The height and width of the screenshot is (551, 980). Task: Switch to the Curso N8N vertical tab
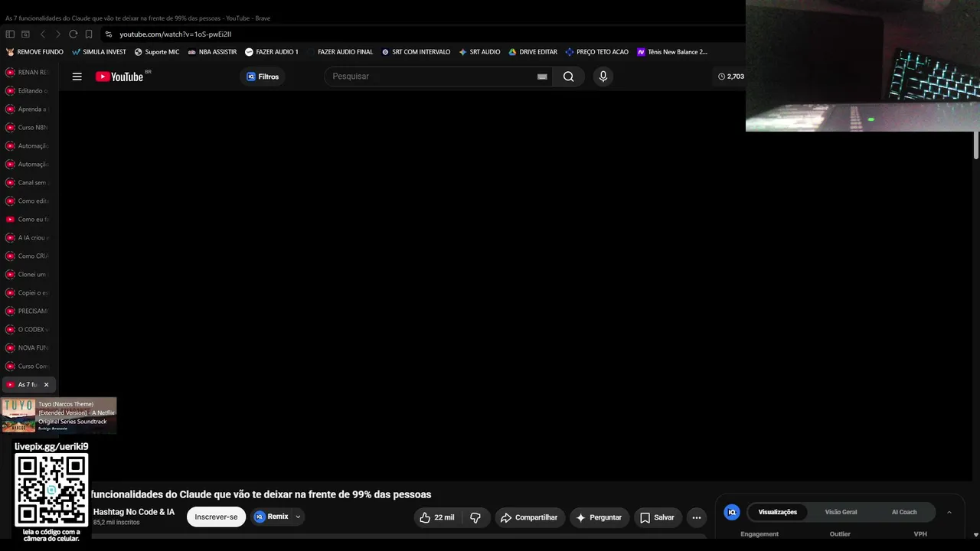point(29,127)
